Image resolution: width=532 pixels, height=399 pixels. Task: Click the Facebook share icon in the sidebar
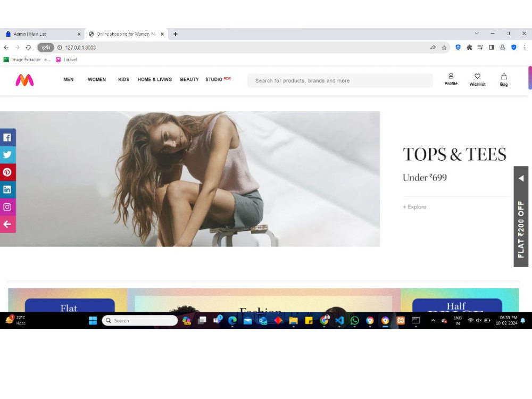coord(7,137)
